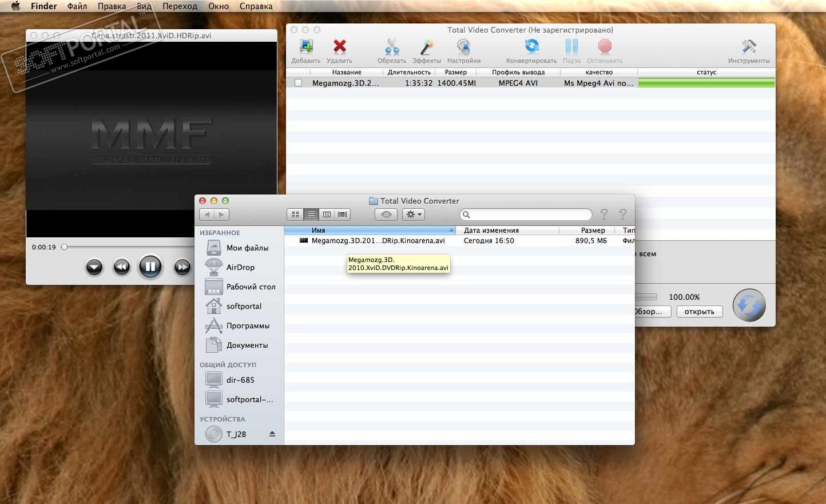Pause the video playback
The height and width of the screenshot is (504, 826).
(150, 267)
